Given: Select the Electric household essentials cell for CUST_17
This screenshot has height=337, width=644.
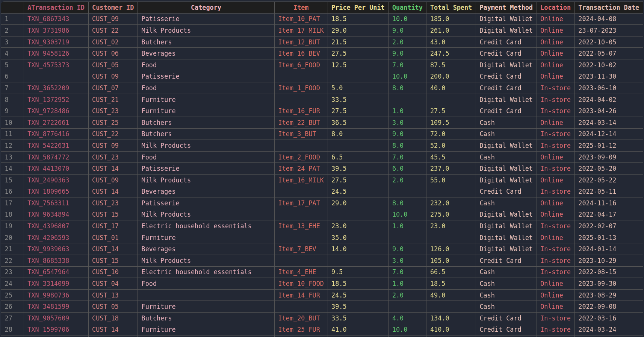Looking at the screenshot, I should 206,226.
